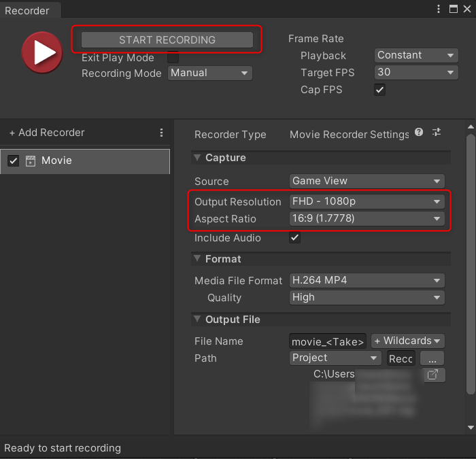Image resolution: width=476 pixels, height=459 pixels.
Task: Collapse the Output File section
Action: pos(197,319)
